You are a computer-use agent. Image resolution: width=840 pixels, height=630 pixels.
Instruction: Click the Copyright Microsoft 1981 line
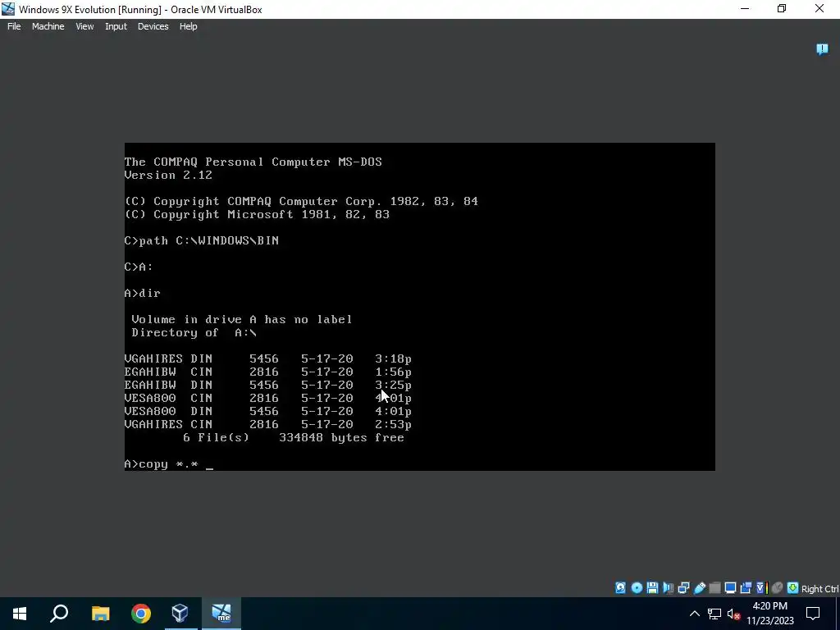(x=257, y=214)
